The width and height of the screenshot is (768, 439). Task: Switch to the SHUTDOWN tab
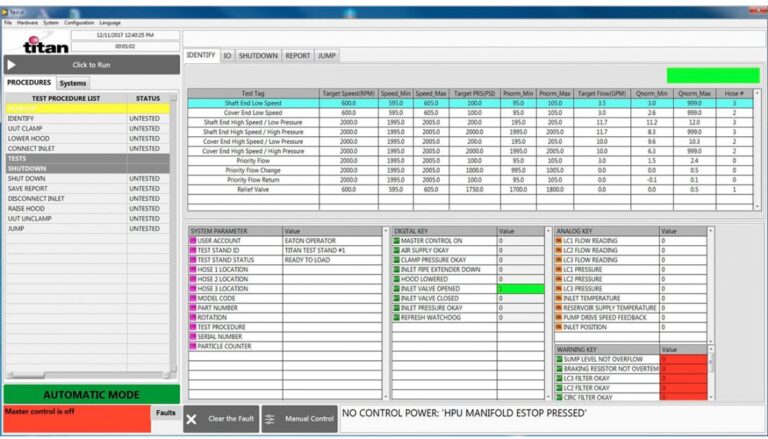pos(258,56)
